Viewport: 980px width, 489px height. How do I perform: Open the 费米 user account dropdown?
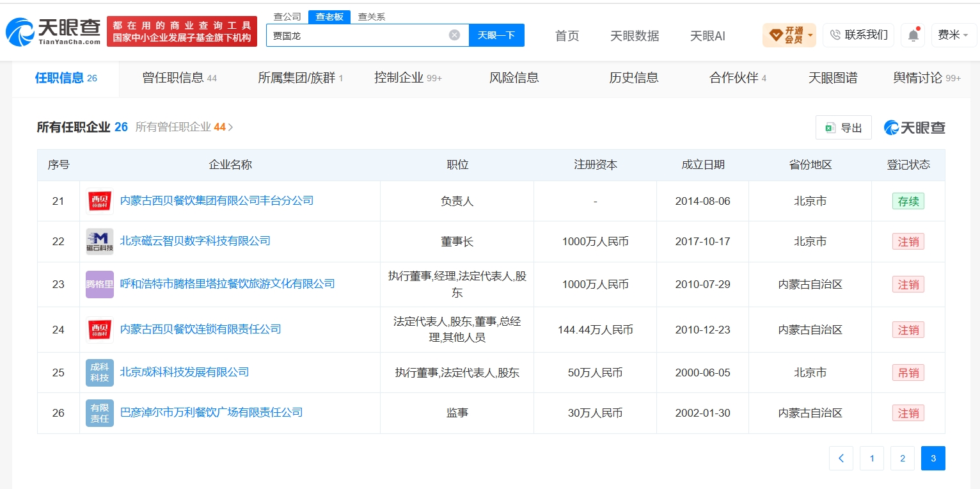click(x=953, y=35)
